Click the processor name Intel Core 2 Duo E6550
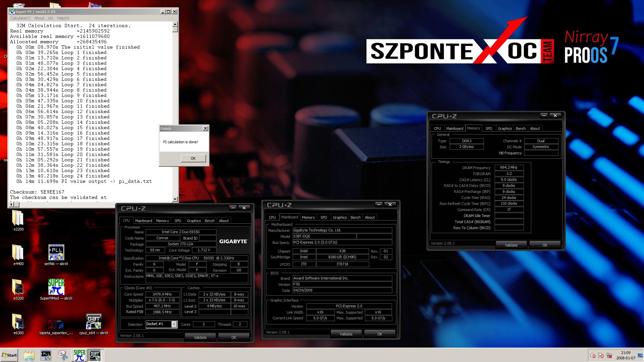 [181, 232]
